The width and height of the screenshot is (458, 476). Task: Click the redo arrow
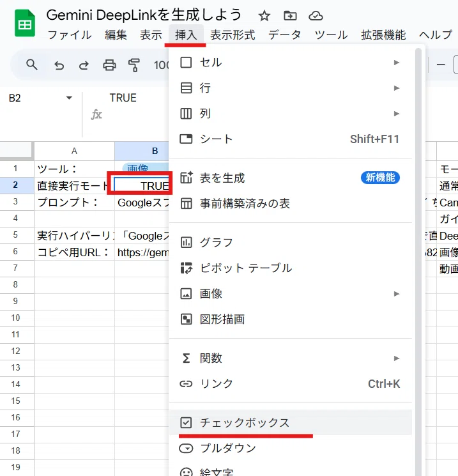(84, 65)
